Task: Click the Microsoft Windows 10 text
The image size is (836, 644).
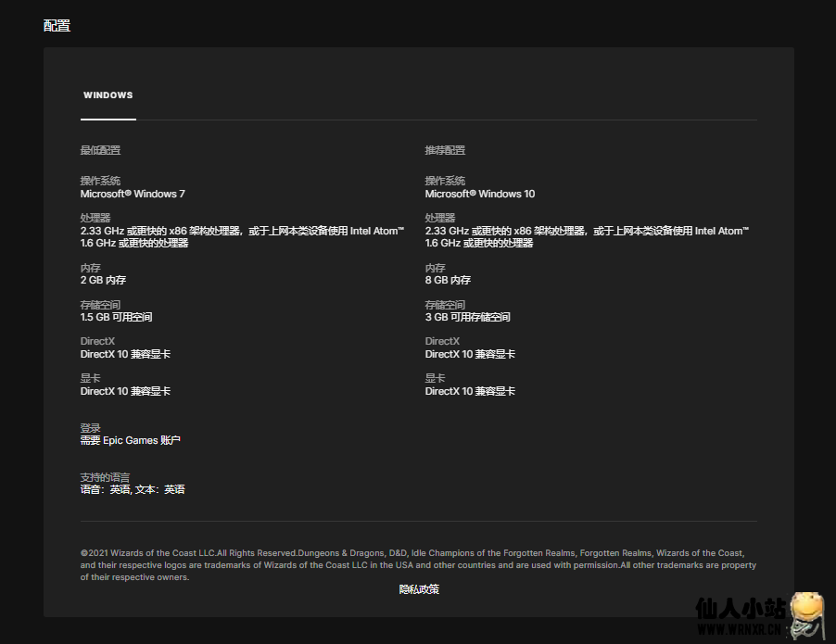Action: tap(479, 194)
